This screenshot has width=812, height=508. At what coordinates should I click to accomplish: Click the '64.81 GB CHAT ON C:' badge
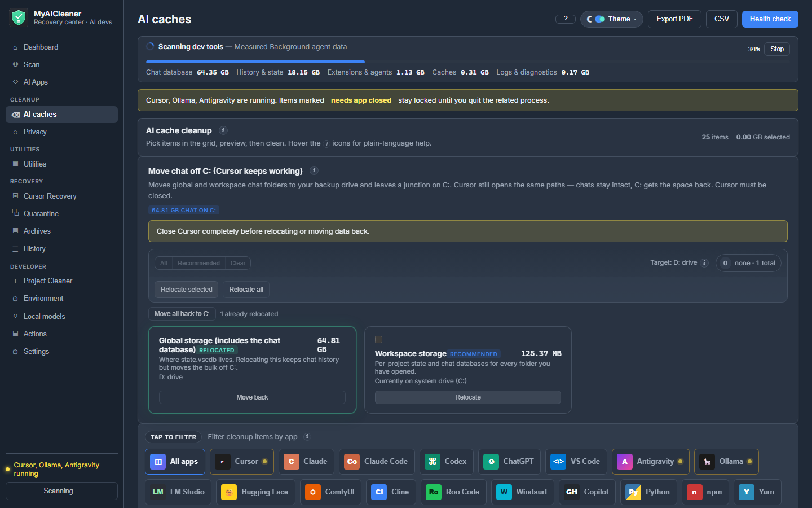coord(184,210)
